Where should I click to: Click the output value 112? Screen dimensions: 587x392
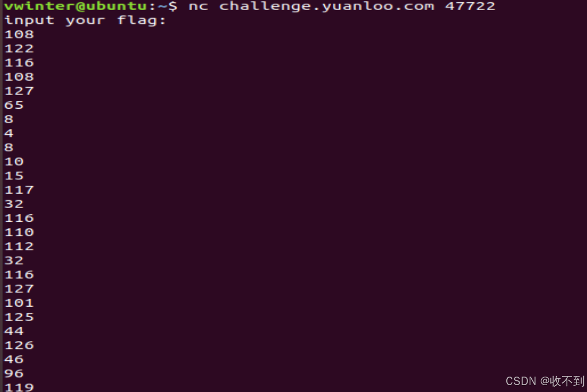19,247
